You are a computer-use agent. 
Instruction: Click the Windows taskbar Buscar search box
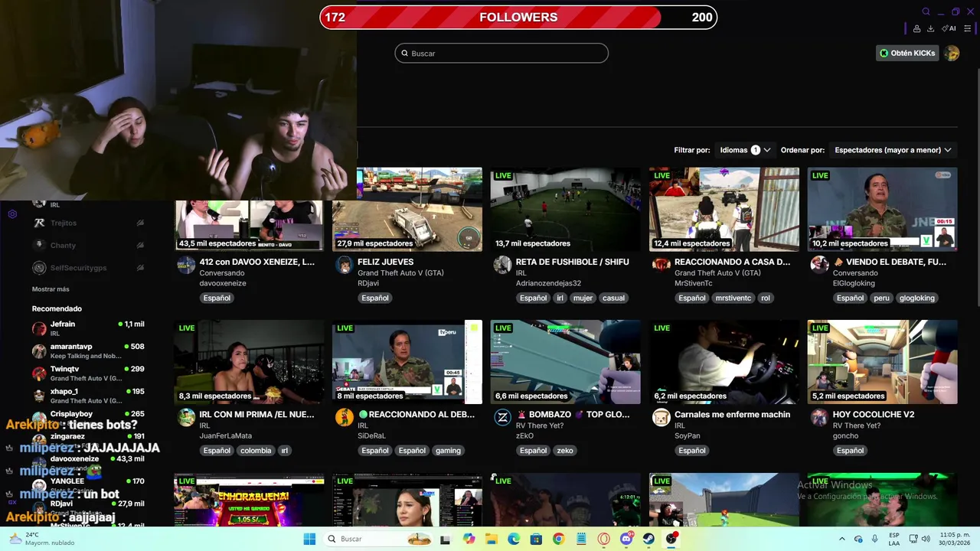click(x=379, y=539)
